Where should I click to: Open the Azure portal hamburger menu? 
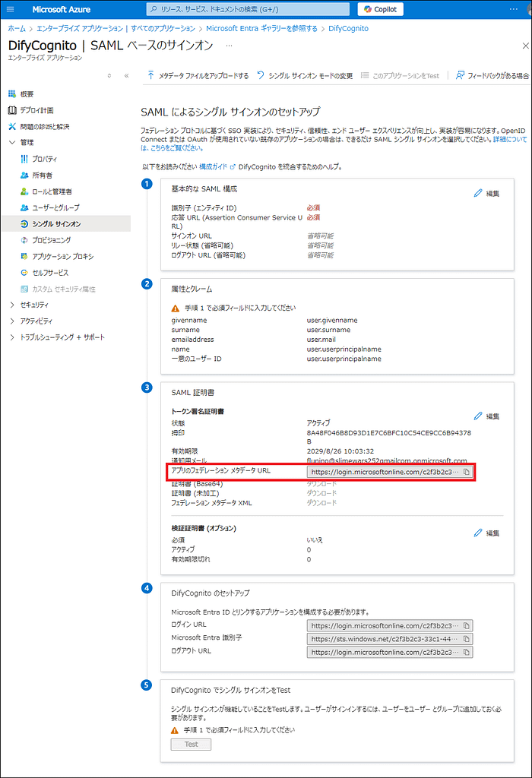pyautogui.click(x=11, y=10)
